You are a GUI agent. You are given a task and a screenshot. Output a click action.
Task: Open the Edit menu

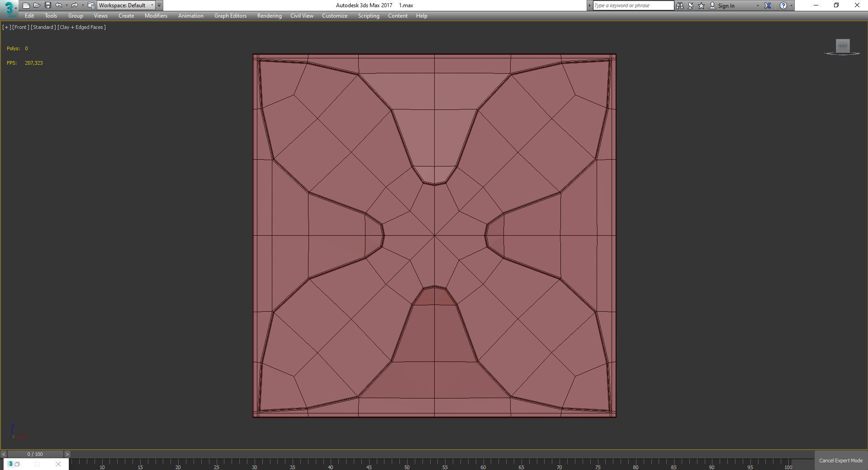29,16
